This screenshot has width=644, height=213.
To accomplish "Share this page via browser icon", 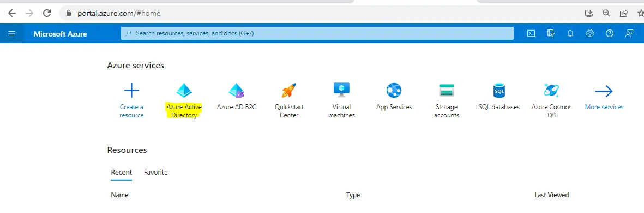I will point(623,13).
